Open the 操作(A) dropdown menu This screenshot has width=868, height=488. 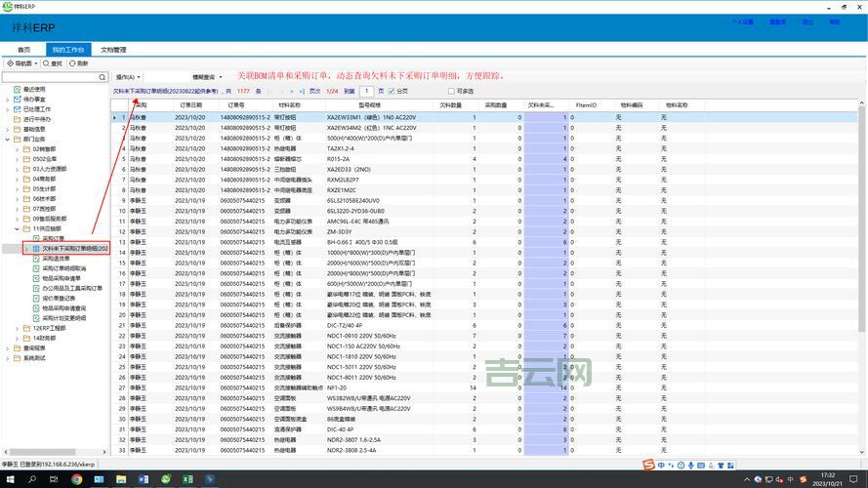(128, 76)
